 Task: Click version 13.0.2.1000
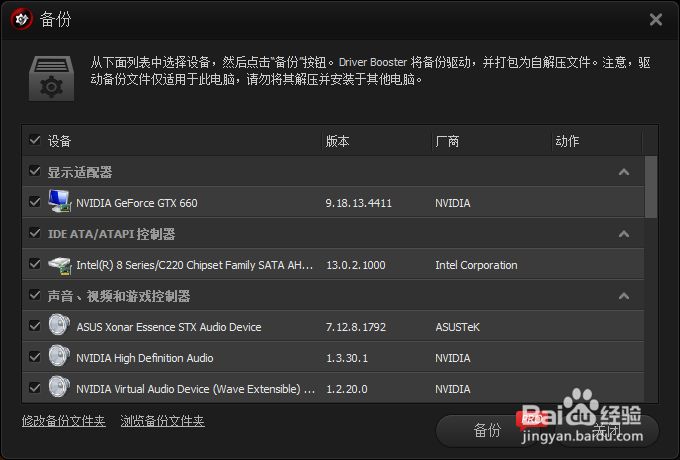[356, 265]
